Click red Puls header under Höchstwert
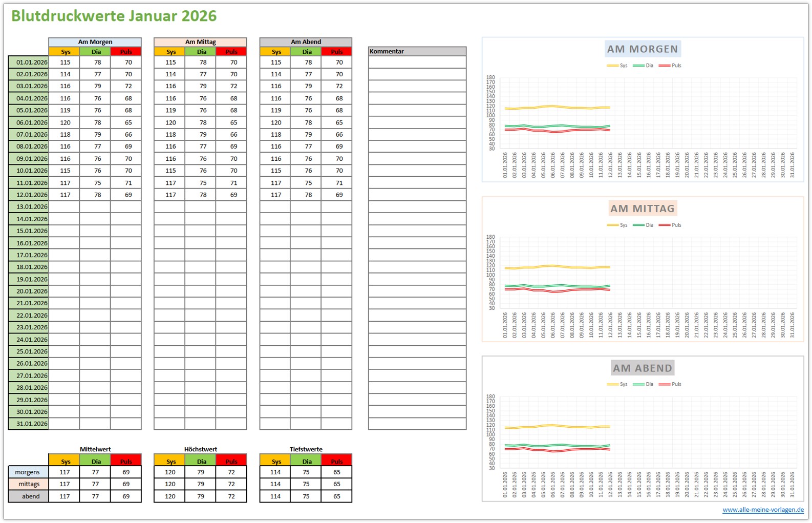 [231, 462]
